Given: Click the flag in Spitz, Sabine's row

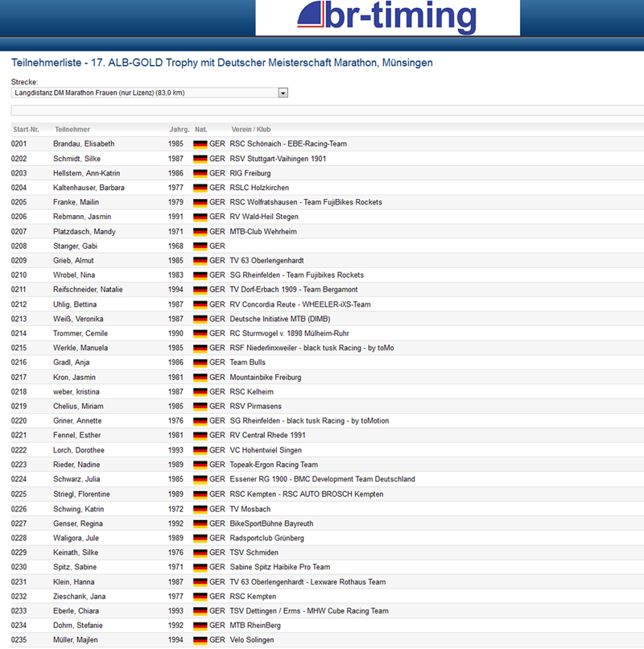Looking at the screenshot, I should pyautogui.click(x=200, y=568).
